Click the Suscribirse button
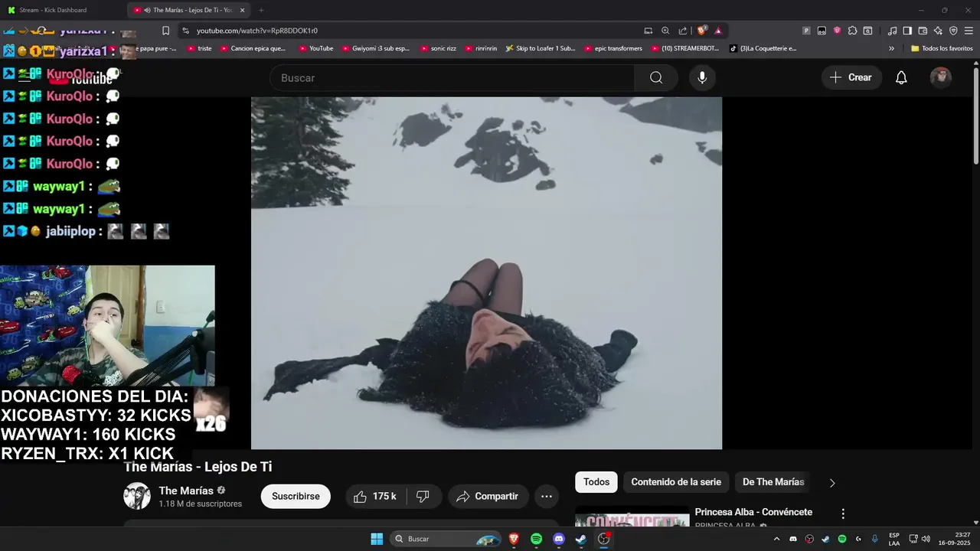The width and height of the screenshot is (980, 551). 296,496
